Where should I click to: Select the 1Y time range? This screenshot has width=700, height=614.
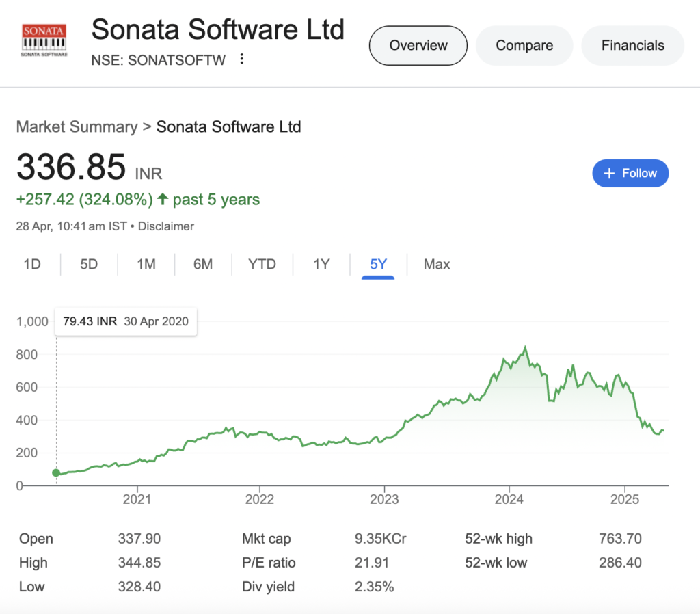pos(321,264)
